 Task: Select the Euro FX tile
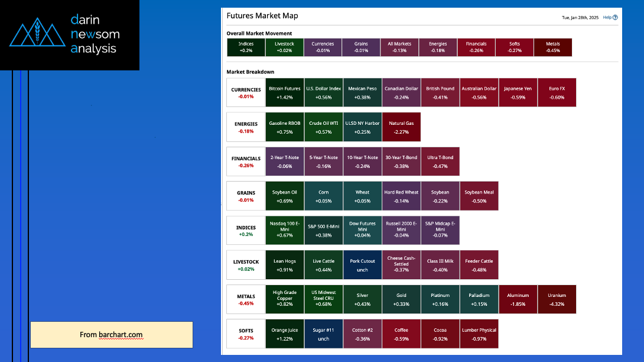557,92
